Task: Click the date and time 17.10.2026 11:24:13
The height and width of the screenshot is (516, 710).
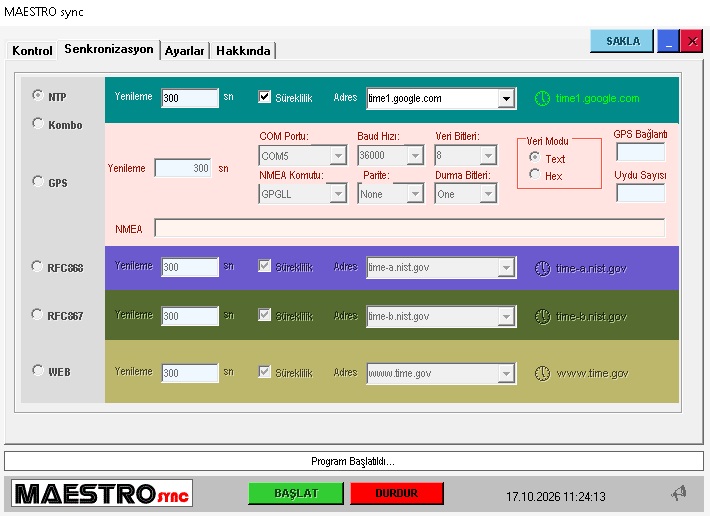Action: (x=556, y=497)
